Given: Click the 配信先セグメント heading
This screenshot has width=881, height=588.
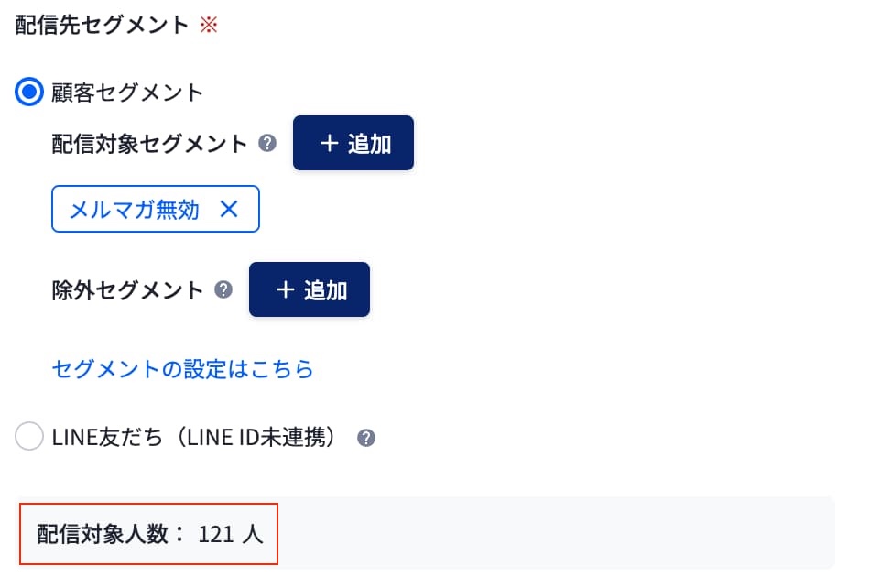Looking at the screenshot, I should tap(103, 25).
